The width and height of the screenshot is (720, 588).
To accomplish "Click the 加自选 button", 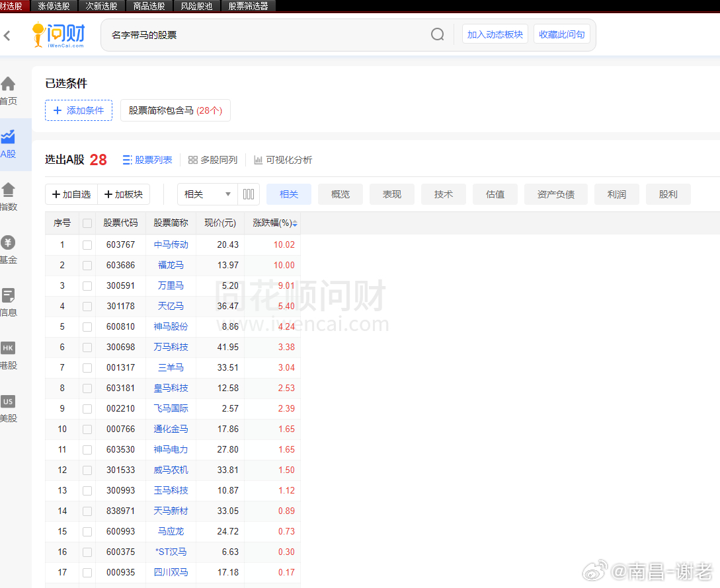I will (x=71, y=194).
